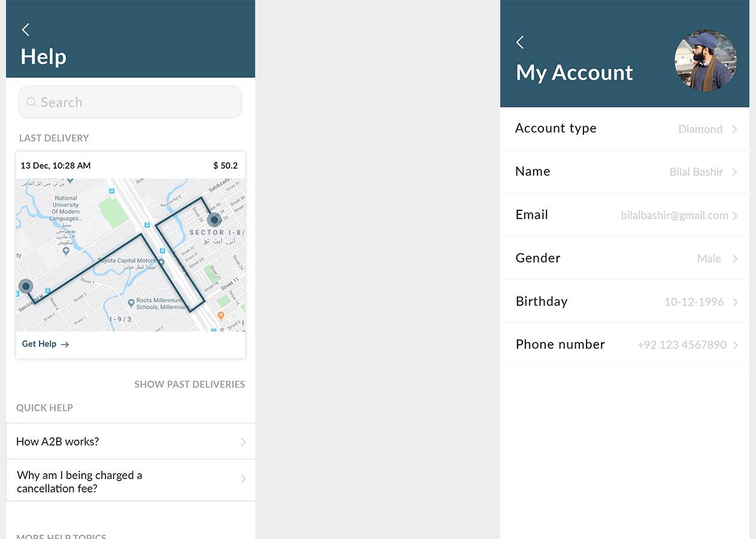The image size is (756, 539).
Task: Open the Name field Bilal Bashir
Action: pyautogui.click(x=624, y=172)
